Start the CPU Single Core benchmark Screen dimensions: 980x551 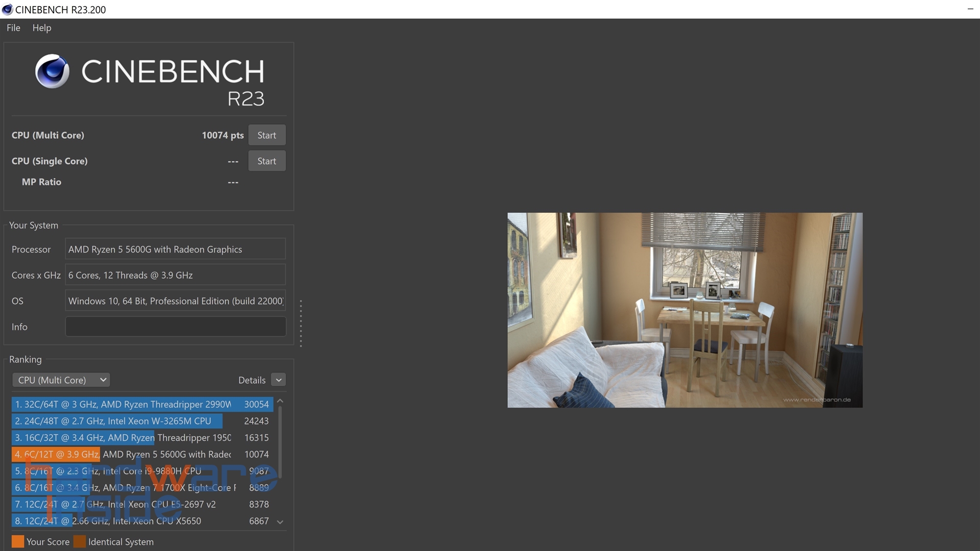point(266,161)
